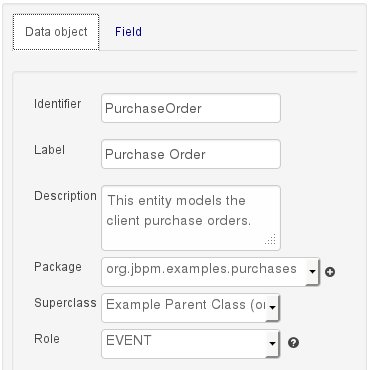Viewport: 370px width, 370px height.
Task: Click the Package field label text
Action: (x=58, y=267)
